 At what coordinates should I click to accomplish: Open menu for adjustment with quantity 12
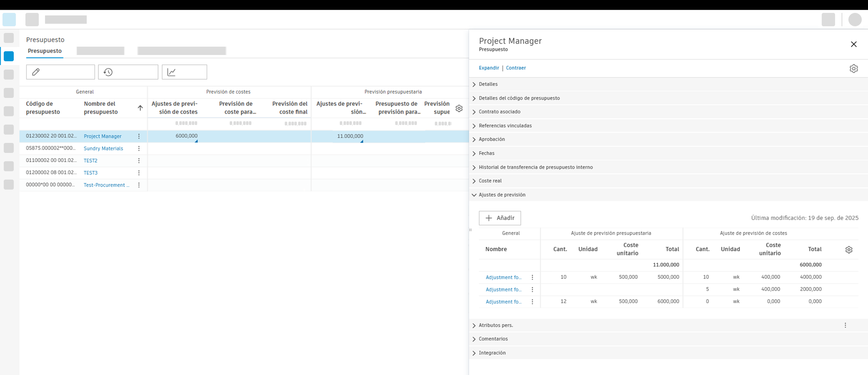(532, 302)
